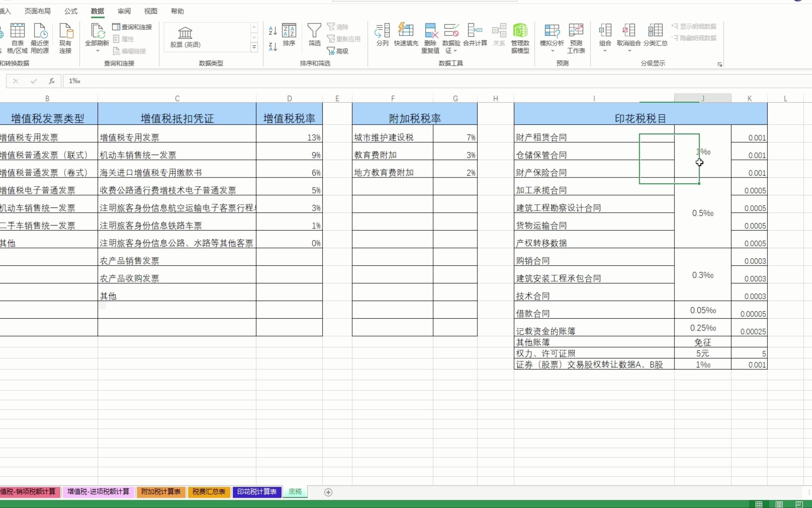Expand the data types gallery more arrow

[x=254, y=47]
